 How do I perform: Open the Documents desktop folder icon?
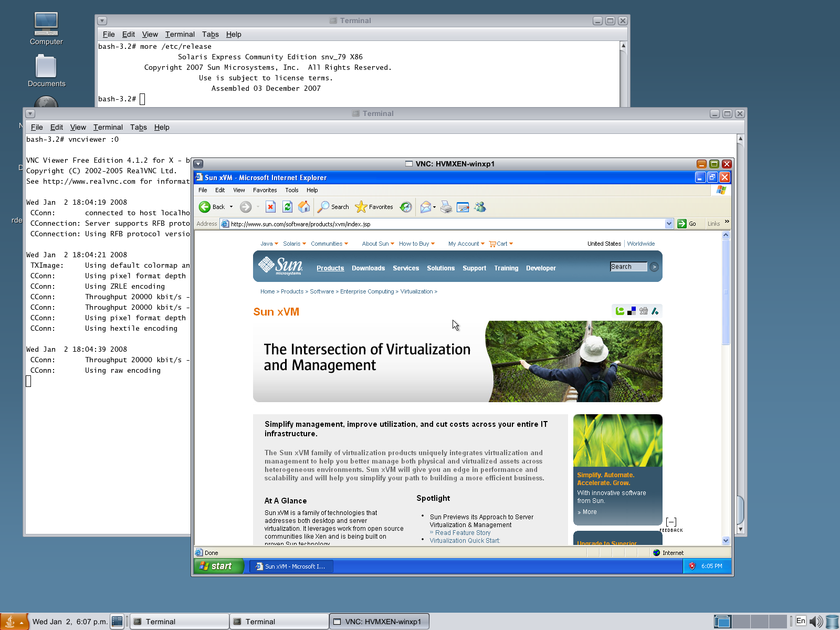tap(46, 67)
